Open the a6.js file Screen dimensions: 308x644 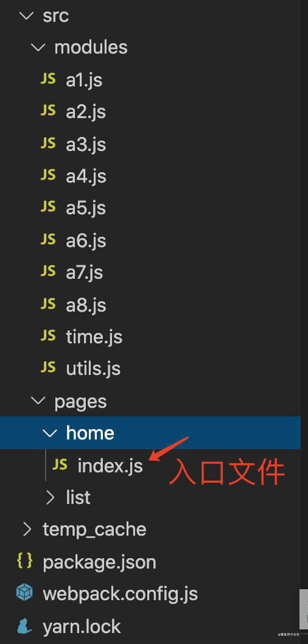click(86, 240)
